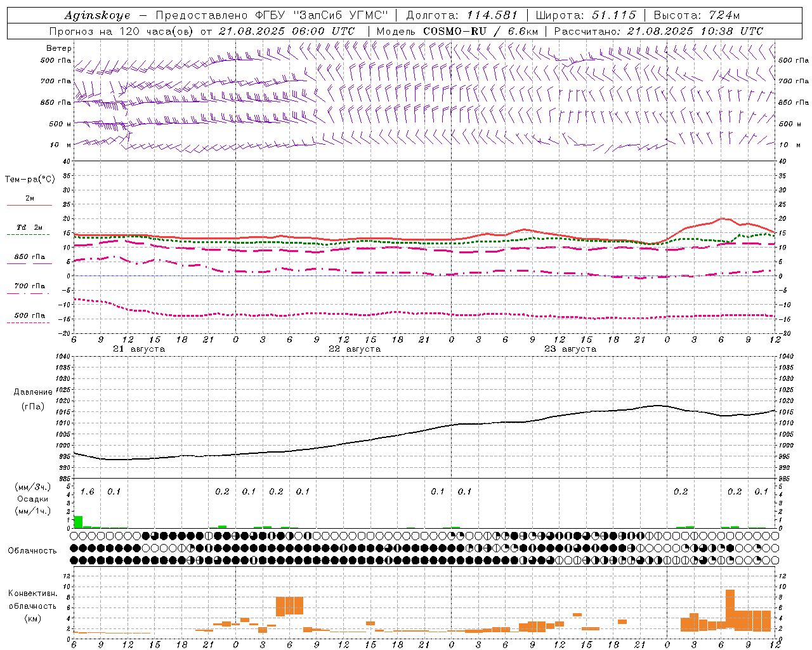Click the date label 22 августа
The image size is (812, 650).
(x=355, y=349)
